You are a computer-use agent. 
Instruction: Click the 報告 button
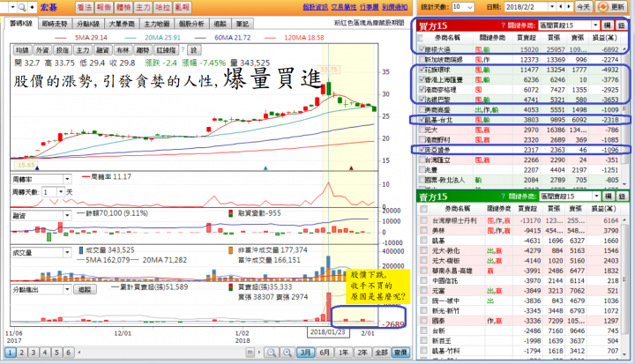point(104,7)
